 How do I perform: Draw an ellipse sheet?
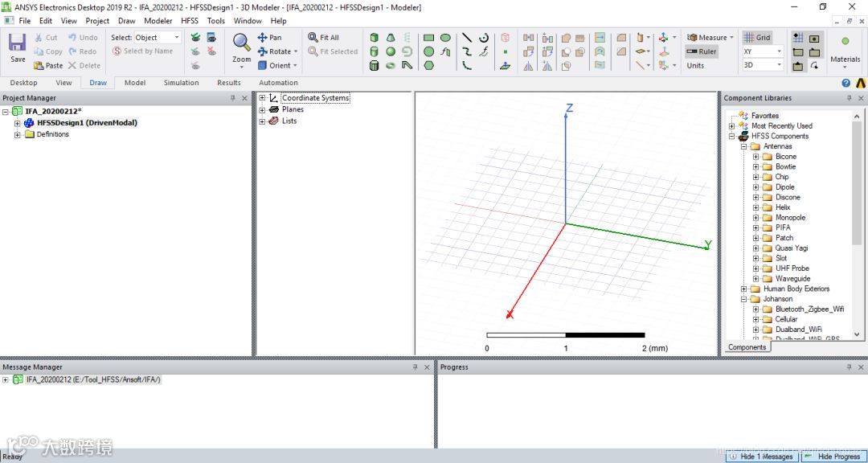click(x=445, y=38)
